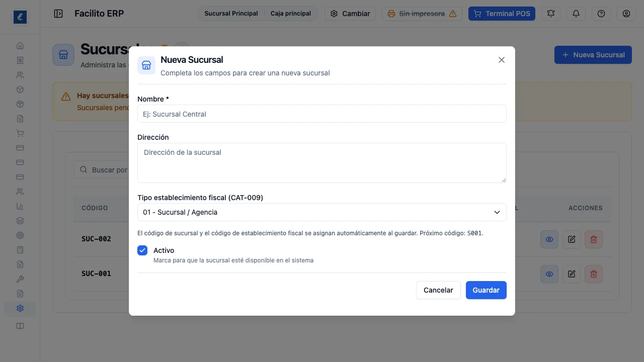Open the help question mark icon
This screenshot has height=362, width=644.
(x=601, y=14)
